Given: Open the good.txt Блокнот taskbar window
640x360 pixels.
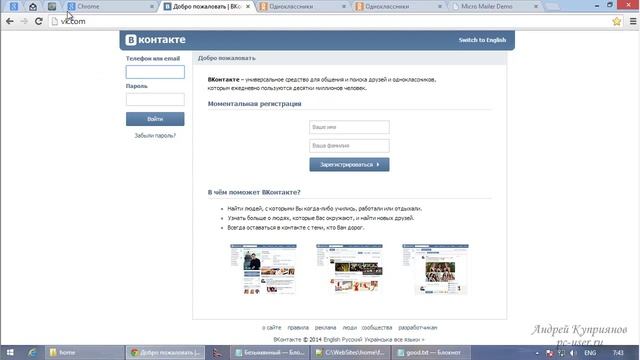Looking at the screenshot, I should tap(431, 352).
